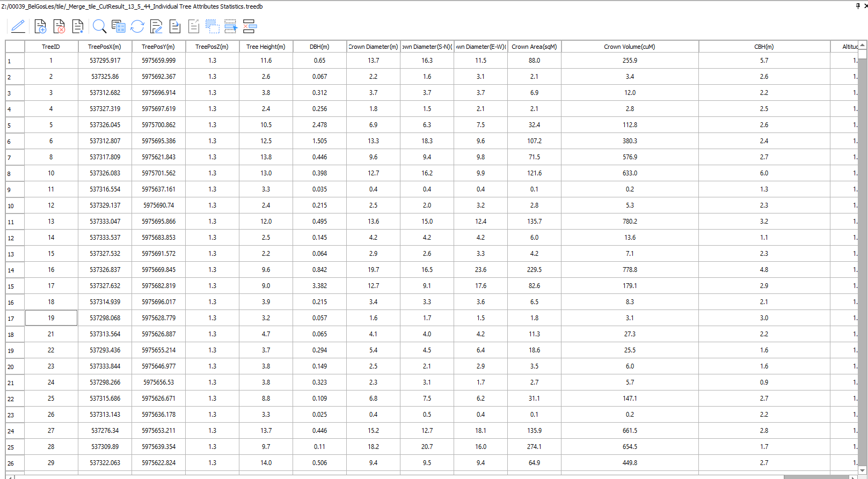The width and height of the screenshot is (868, 479).
Task: Click the TreePosZ(m) column header
Action: 212,47
